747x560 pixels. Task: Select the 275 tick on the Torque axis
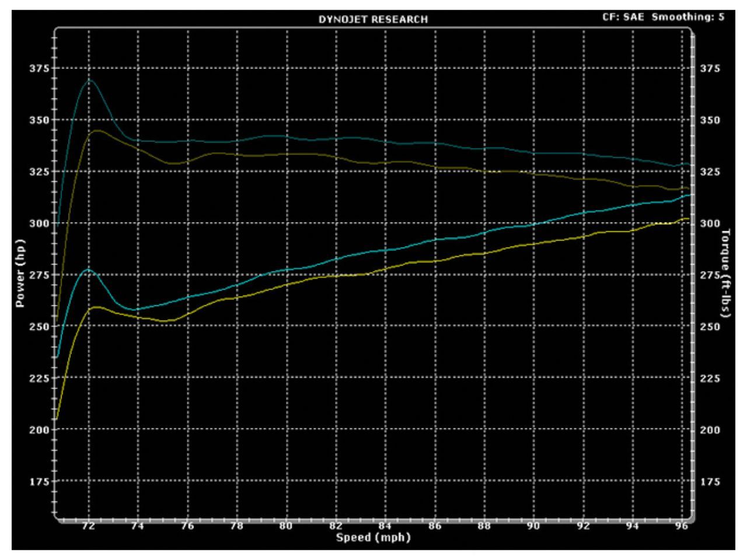(x=710, y=275)
